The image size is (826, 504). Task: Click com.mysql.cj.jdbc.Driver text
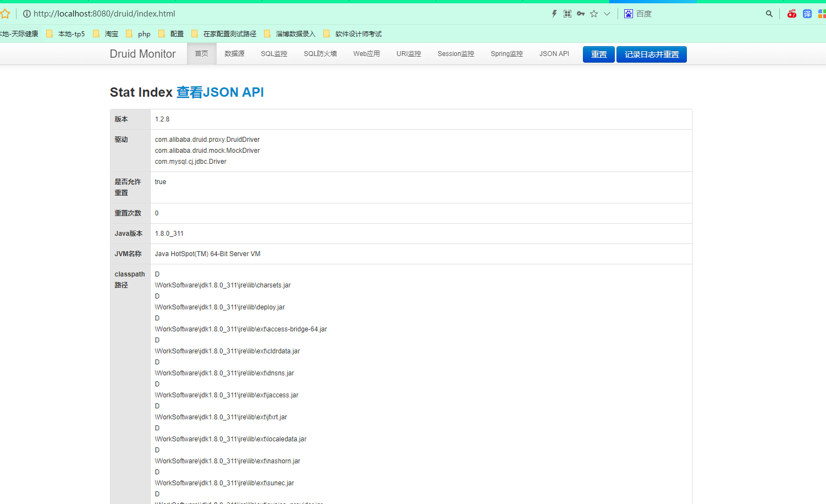(x=191, y=162)
